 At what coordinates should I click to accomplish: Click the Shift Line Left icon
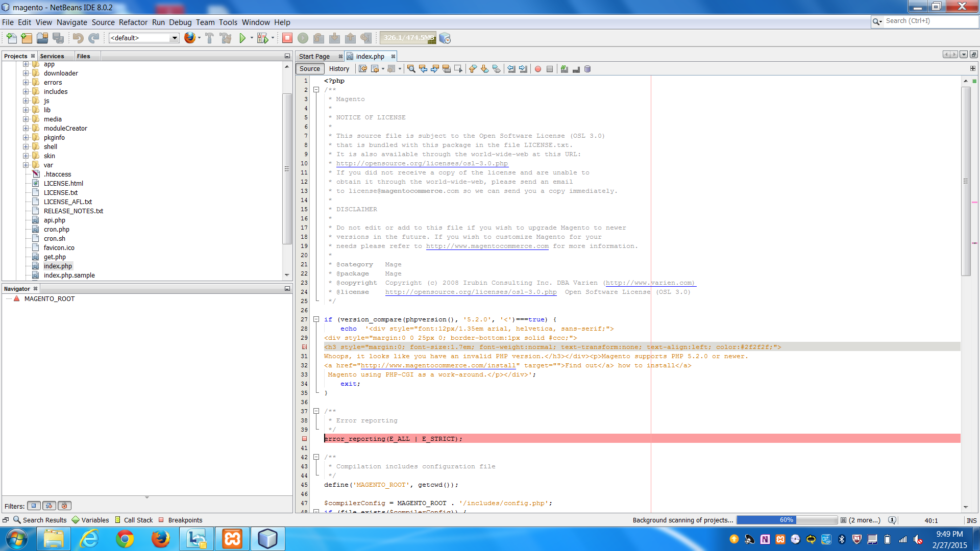click(511, 69)
